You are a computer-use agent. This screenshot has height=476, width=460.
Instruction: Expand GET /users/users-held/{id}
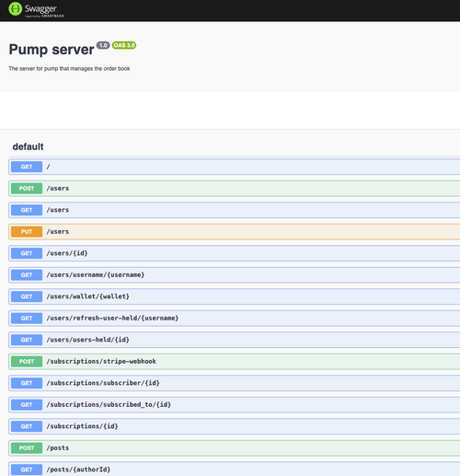click(235, 340)
